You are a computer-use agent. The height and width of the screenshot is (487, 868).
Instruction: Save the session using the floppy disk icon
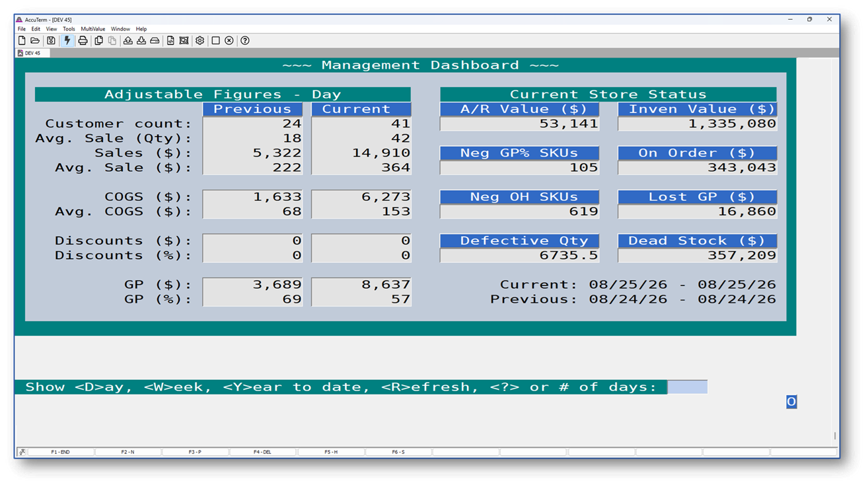(51, 41)
